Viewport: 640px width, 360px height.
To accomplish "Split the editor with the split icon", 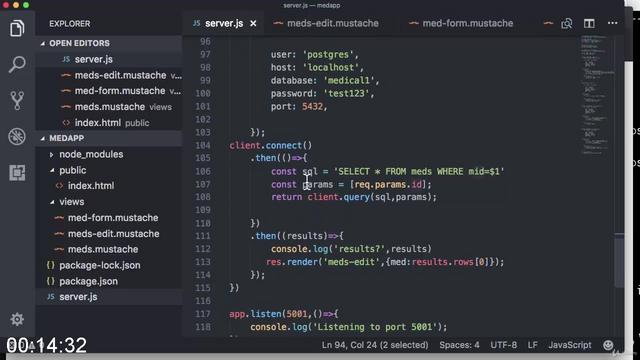I will [589, 24].
